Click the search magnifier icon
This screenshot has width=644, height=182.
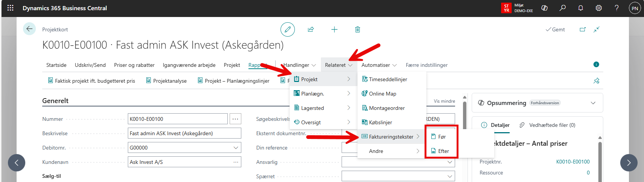point(563,8)
